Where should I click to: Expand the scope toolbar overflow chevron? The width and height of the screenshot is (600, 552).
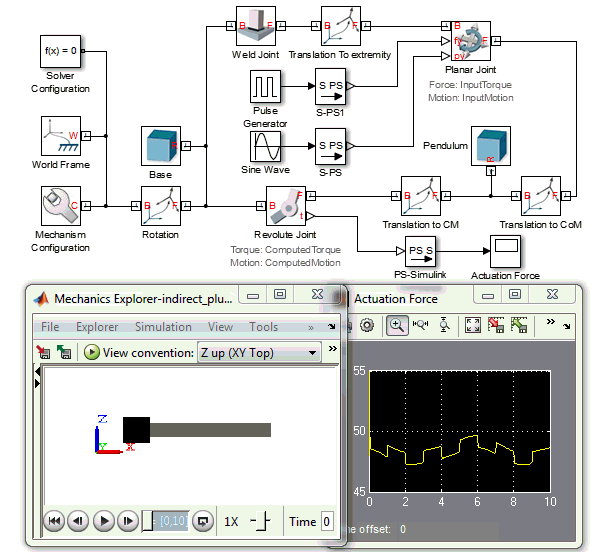coord(550,325)
